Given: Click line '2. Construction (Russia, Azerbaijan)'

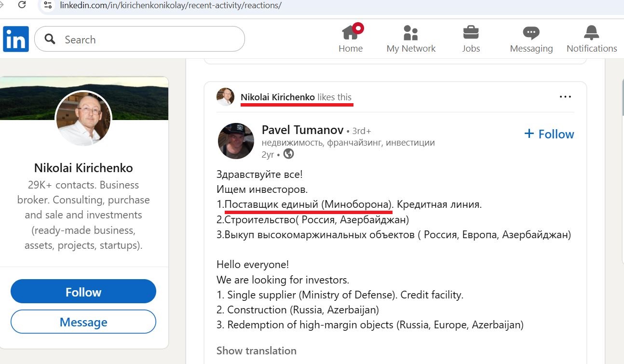Looking at the screenshot, I should (x=298, y=310).
